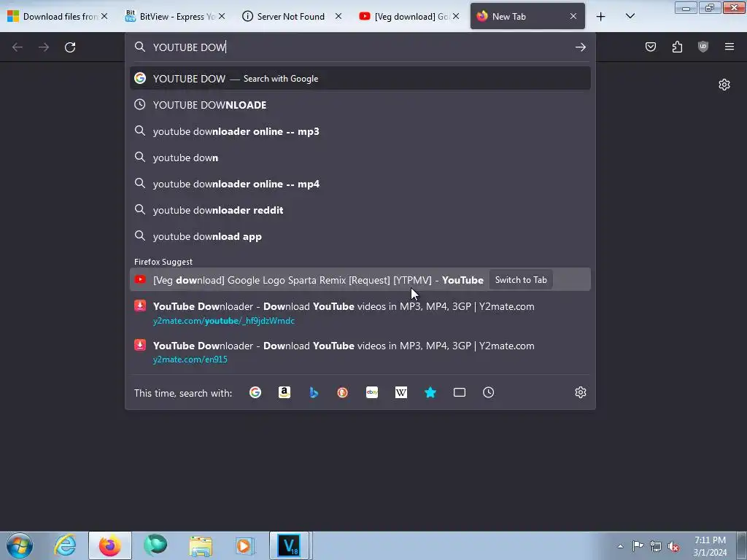Image resolution: width=747 pixels, height=560 pixels.
Task: Show hidden tray icons arrow
Action: (620, 546)
